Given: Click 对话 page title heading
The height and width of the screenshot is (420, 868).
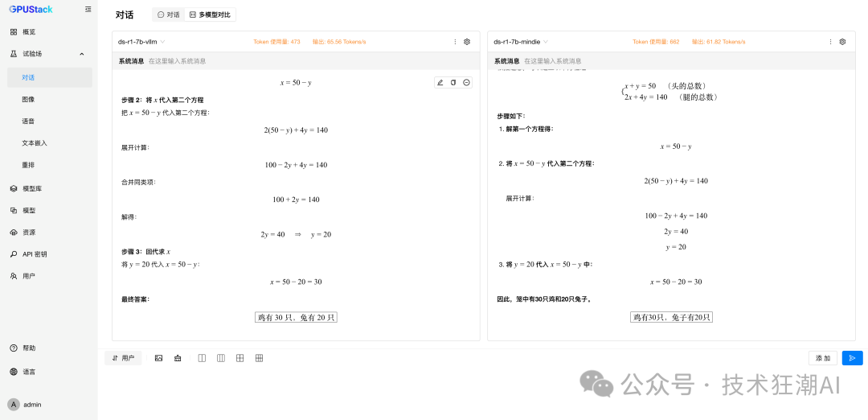Looking at the screenshot, I should [125, 15].
